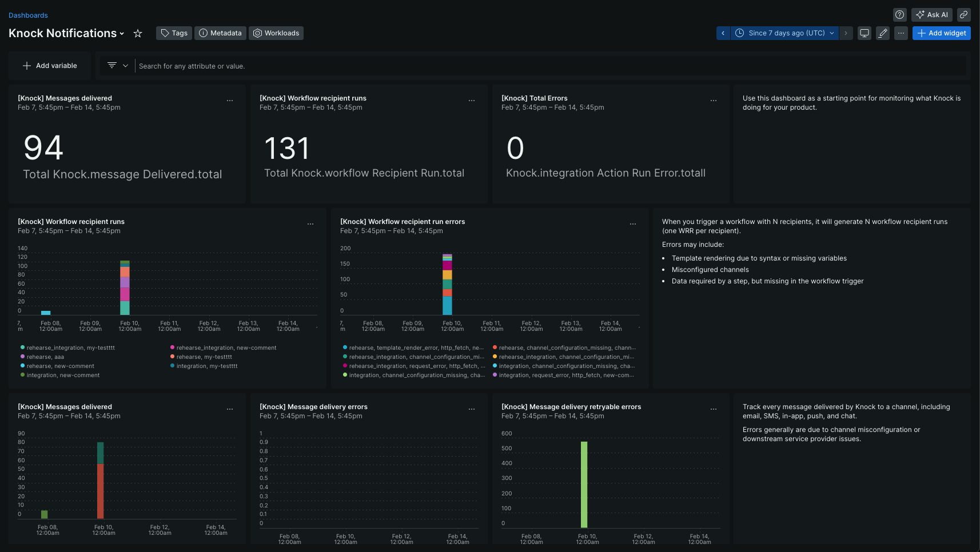The image size is (980, 552).
Task: Toggle legend rehearse_integration, new-comment
Action: pos(224,347)
